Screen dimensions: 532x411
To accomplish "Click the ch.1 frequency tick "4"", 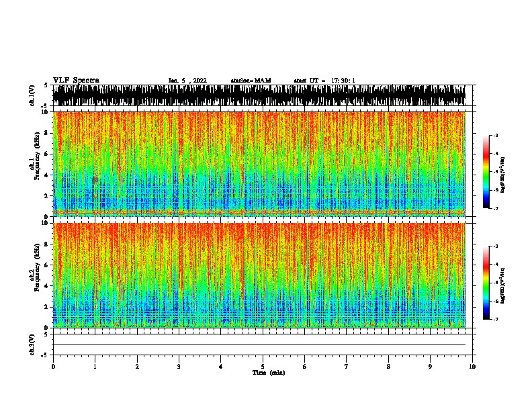I will [46, 175].
